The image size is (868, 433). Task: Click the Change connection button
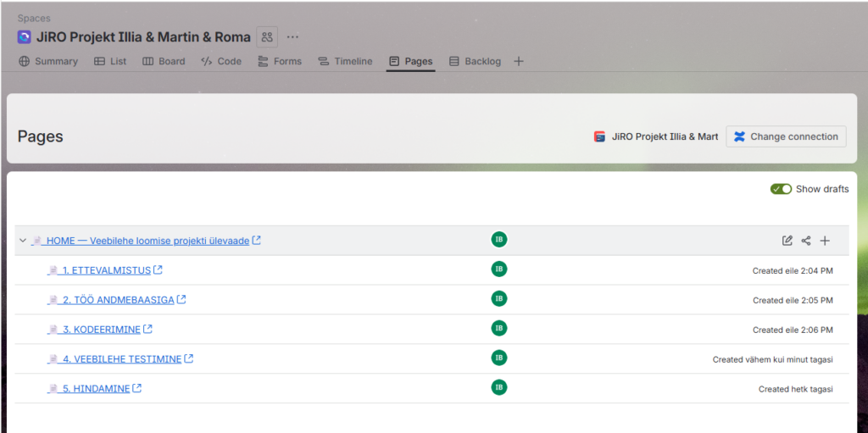[x=786, y=136]
